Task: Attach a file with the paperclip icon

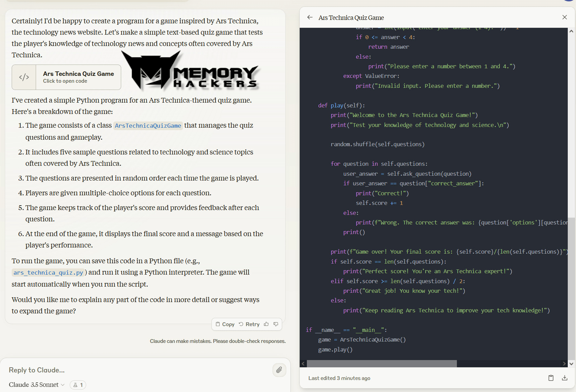Action: [x=279, y=370]
